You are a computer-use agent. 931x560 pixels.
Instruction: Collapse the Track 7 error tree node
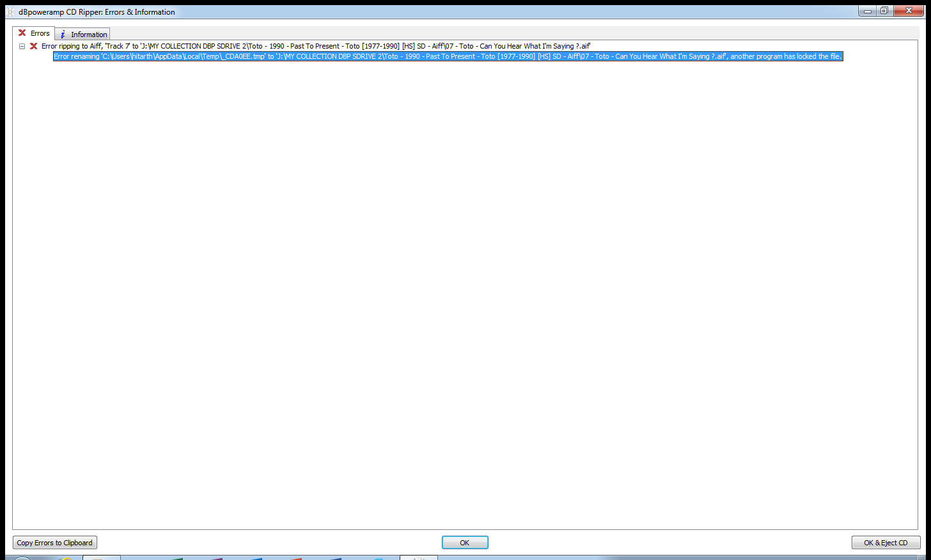pos(22,46)
